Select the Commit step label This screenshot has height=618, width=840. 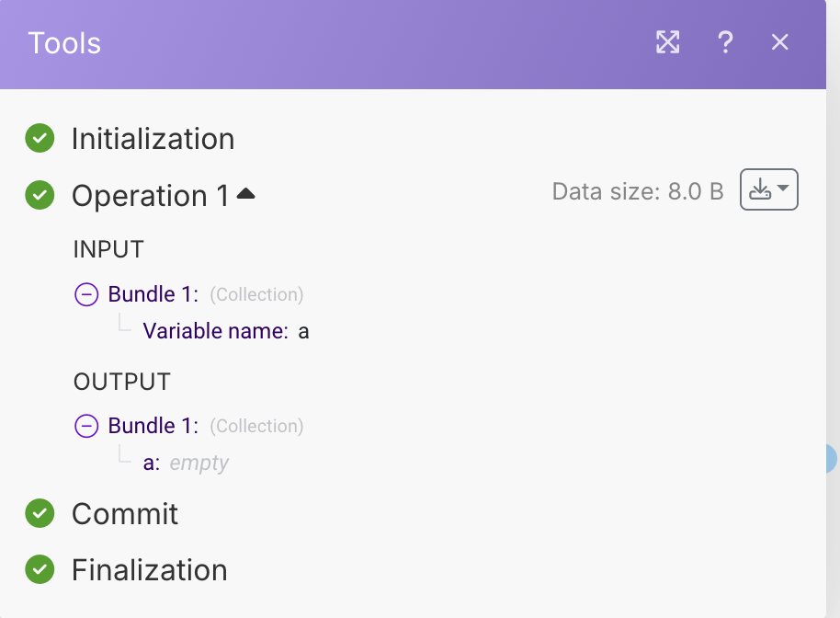click(x=125, y=513)
